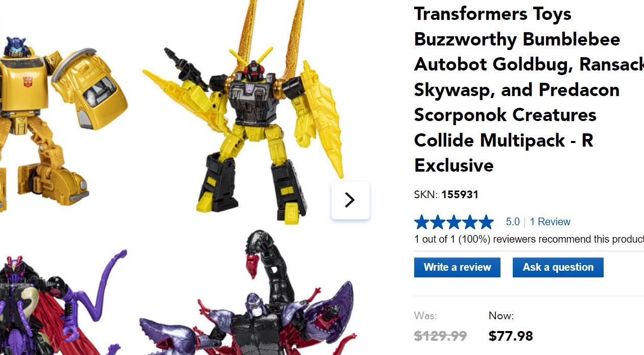Click the current $77.98 price
The image size is (644, 355).
[x=511, y=336]
